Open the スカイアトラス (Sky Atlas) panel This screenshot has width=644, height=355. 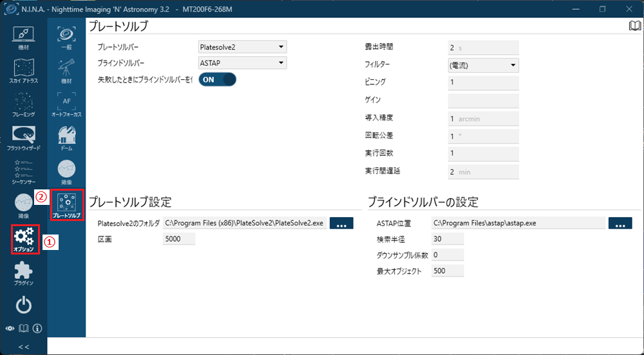click(x=24, y=70)
